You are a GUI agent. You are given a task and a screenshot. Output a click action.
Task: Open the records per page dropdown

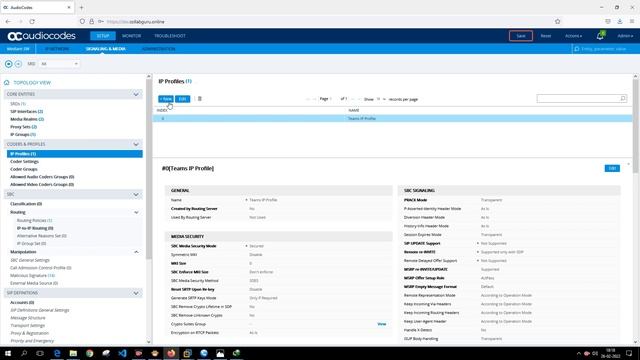click(381, 99)
